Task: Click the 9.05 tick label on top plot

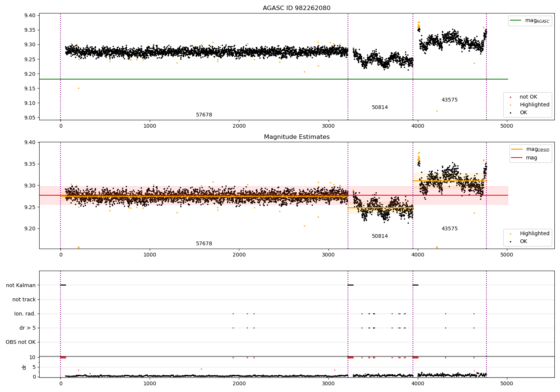Action: click(30, 118)
